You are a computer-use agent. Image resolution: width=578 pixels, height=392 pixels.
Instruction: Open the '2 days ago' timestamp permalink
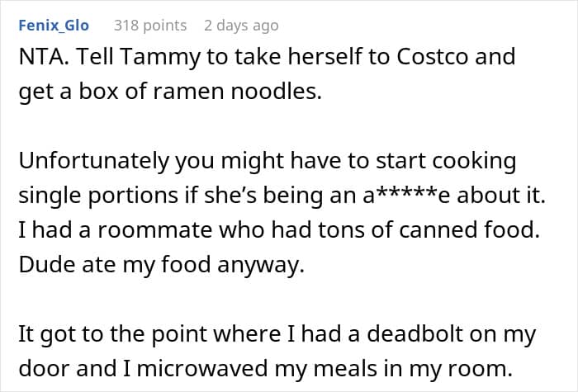pyautogui.click(x=241, y=26)
